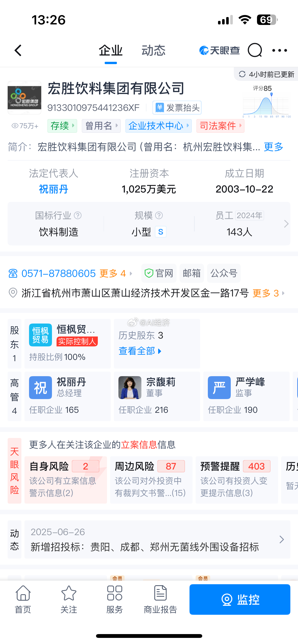Screen dimensions: 298x644
Task: Expand the industry info row chevron
Action: [x=286, y=224]
